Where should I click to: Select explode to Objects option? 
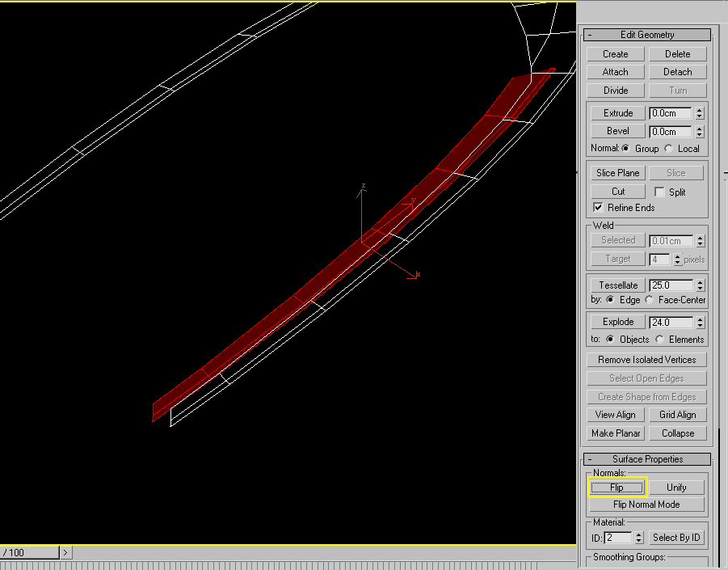click(x=610, y=339)
